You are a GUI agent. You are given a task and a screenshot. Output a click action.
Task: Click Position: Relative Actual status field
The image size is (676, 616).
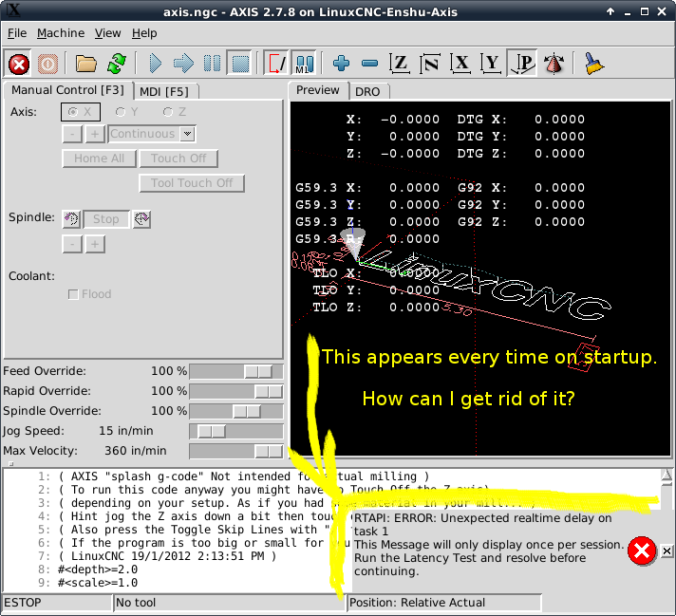(444, 603)
